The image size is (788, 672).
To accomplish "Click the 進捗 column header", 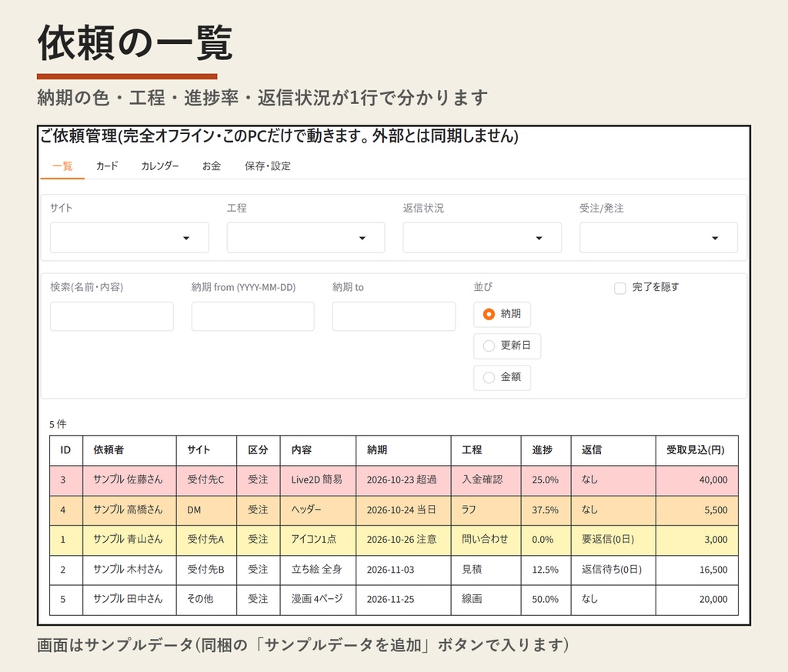I will pos(546,450).
